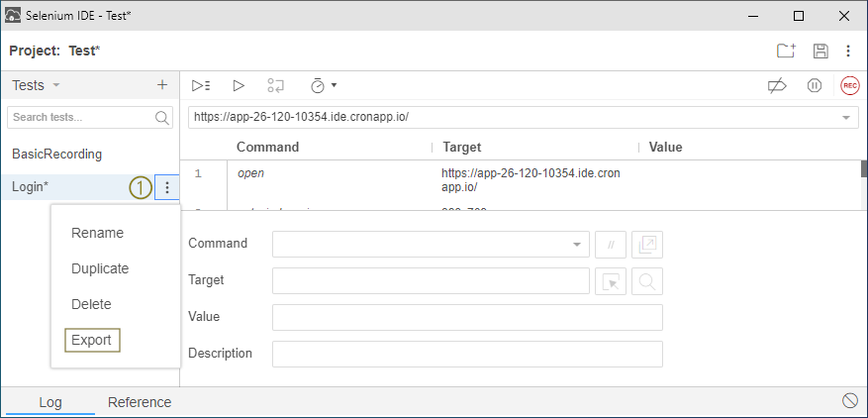Open the Command combo box dropdown
868x418 pixels.
tap(577, 245)
